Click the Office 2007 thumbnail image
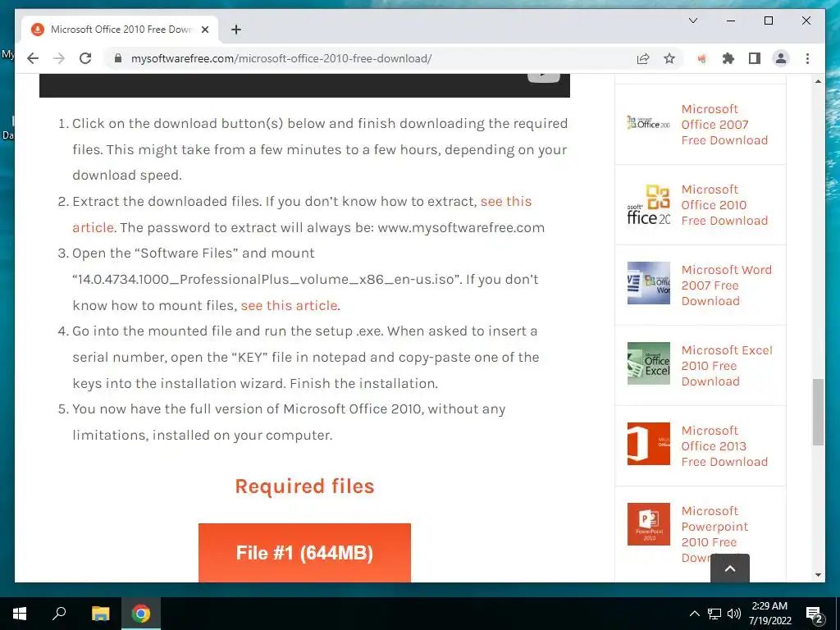840x630 pixels. (x=649, y=123)
